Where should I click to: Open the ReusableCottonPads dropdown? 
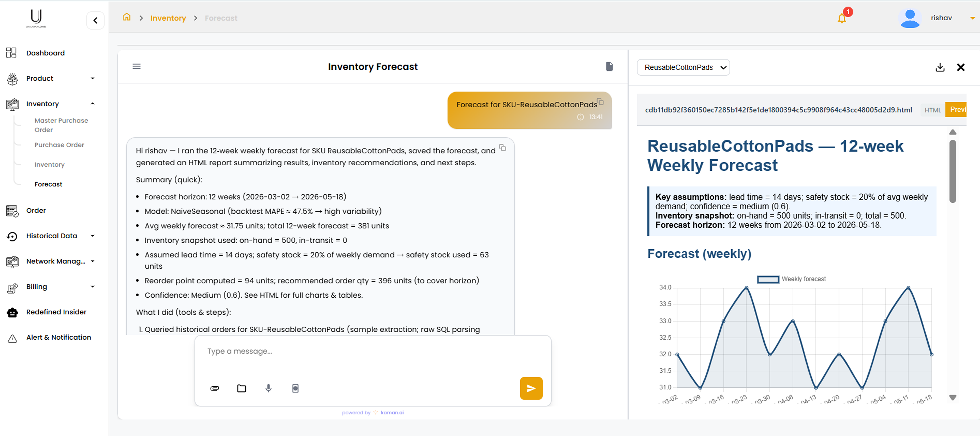point(683,67)
